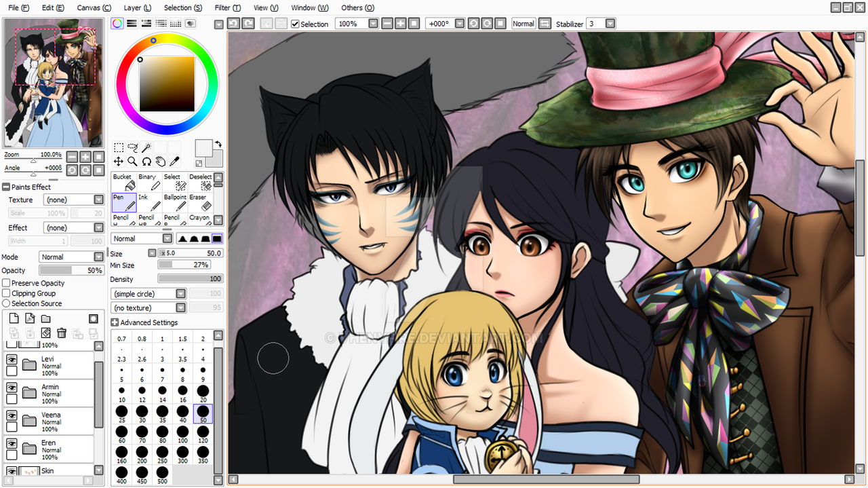This screenshot has width=868, height=488.
Task: Pick a color in the saturation square
Action: click(167, 83)
